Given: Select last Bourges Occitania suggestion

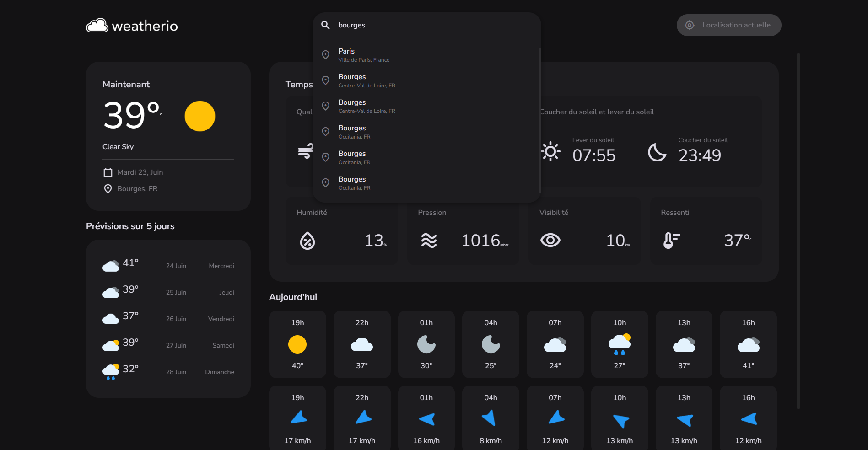Looking at the screenshot, I should click(x=426, y=183).
